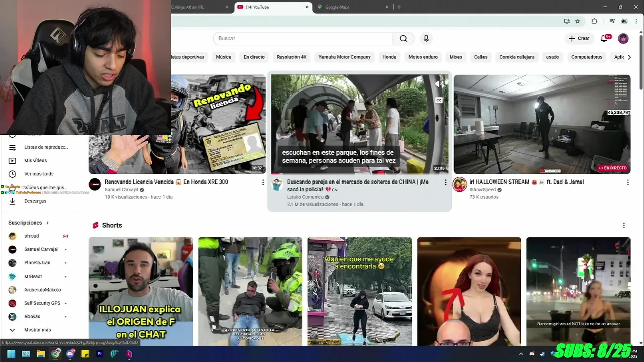Open File Explorer from the taskbar
Viewport: 644px width, 362px height.
41,354
